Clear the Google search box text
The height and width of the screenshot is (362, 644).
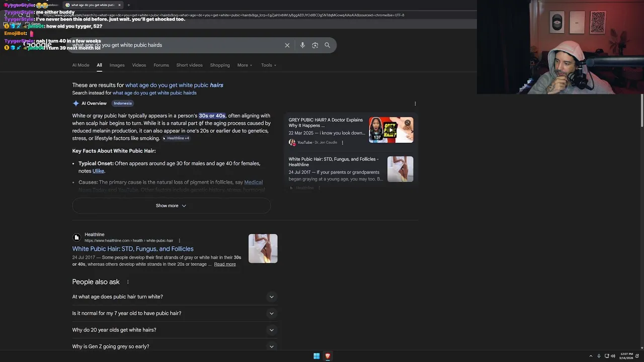pyautogui.click(x=287, y=45)
